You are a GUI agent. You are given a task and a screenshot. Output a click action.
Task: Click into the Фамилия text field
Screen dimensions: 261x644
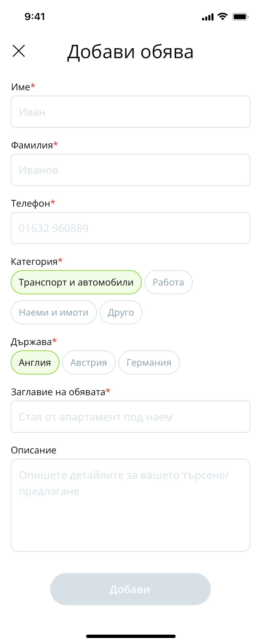tap(130, 170)
